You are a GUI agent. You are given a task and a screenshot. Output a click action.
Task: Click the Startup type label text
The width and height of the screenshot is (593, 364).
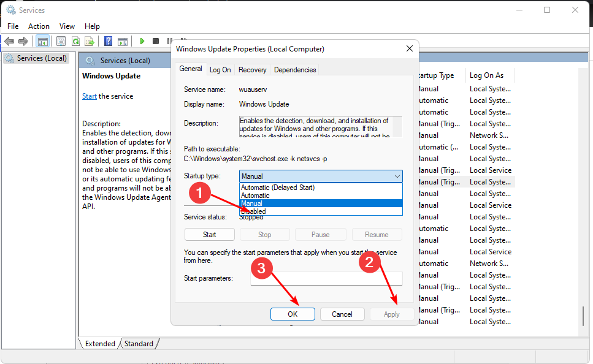pyautogui.click(x=202, y=176)
